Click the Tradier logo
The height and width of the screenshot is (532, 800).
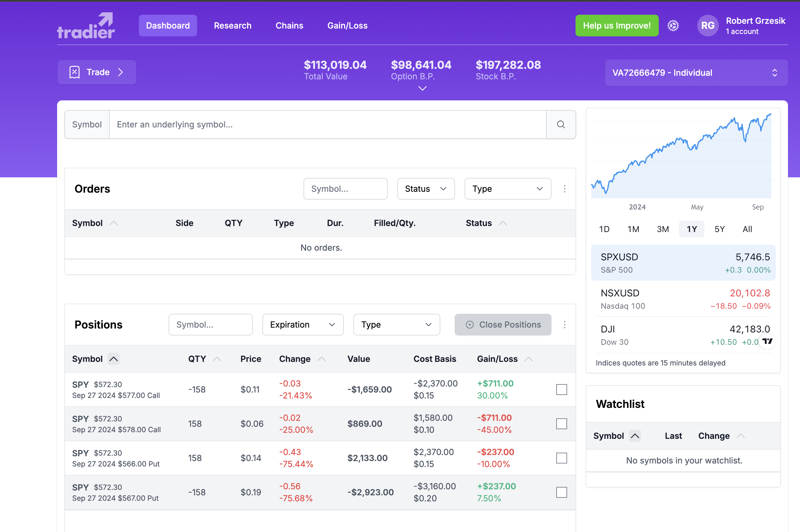click(86, 26)
